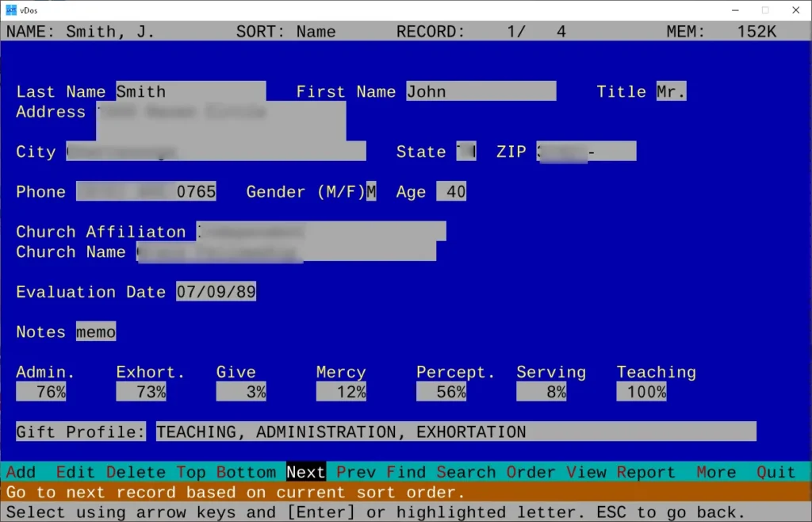Click the RECORD: 1/ 4 counter

pos(481,32)
